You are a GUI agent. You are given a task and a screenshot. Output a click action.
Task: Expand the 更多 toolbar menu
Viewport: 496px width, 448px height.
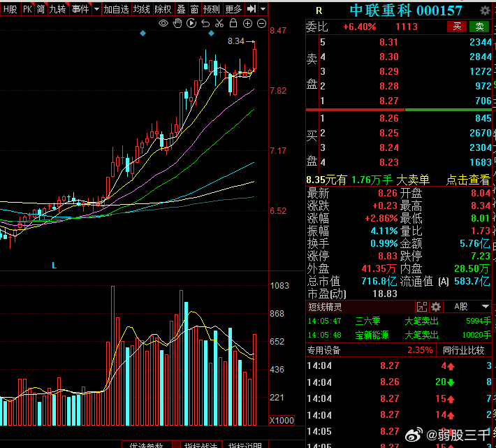[x=234, y=9]
